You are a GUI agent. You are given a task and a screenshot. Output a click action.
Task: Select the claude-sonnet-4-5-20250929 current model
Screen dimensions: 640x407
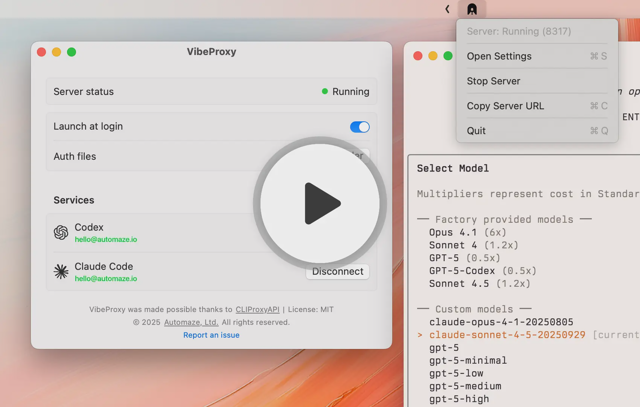507,335
